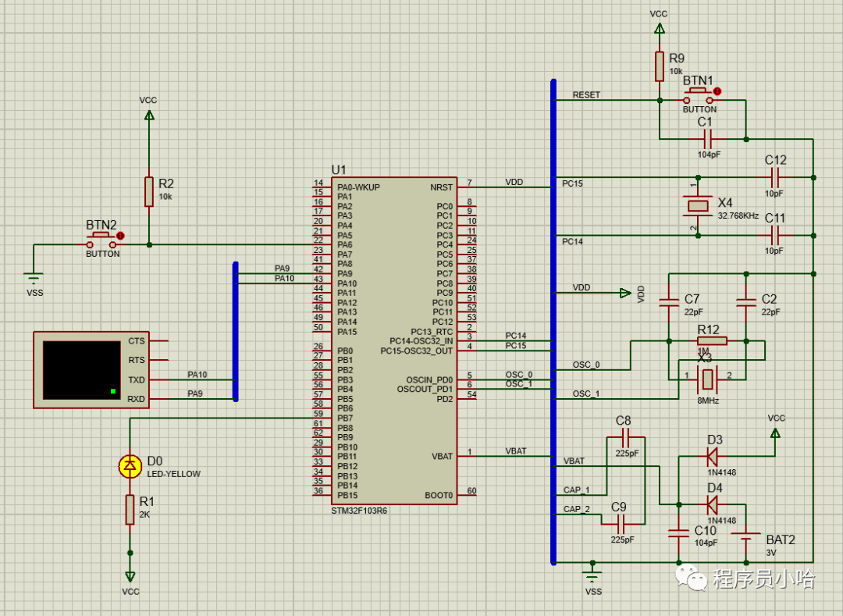The width and height of the screenshot is (843, 616).
Task: Select capacitor C12 10pF
Action: (775, 178)
